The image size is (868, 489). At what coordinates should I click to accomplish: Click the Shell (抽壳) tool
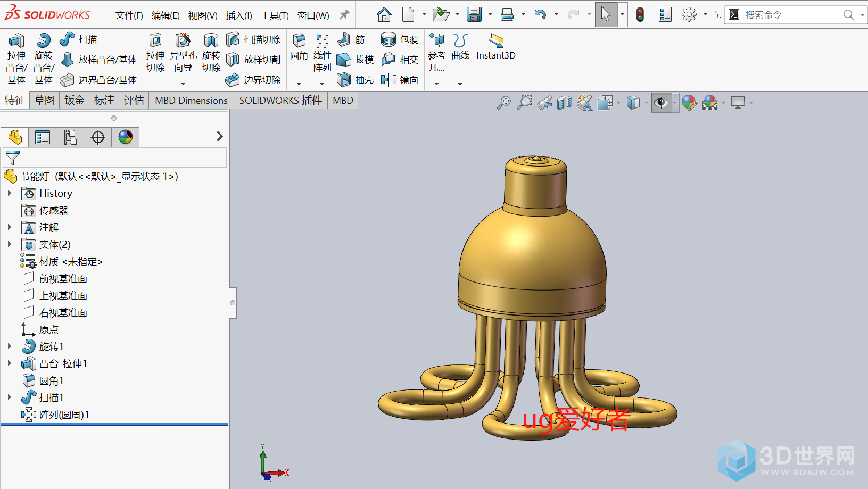356,80
